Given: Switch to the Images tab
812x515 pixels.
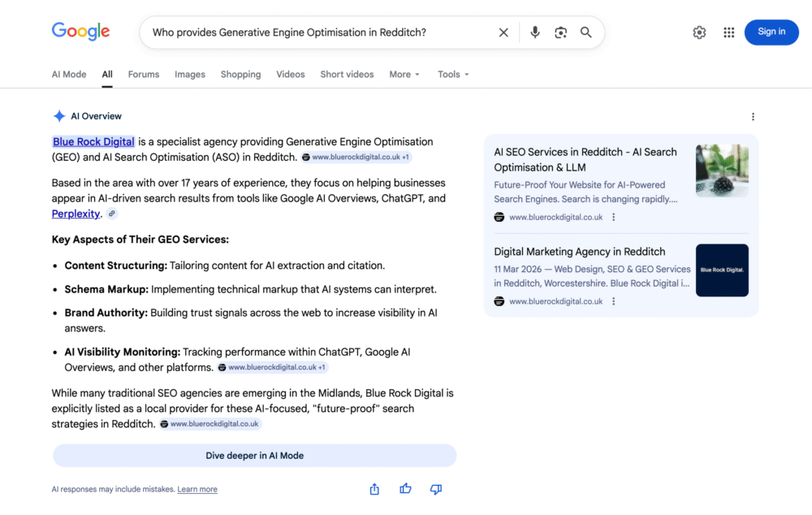Looking at the screenshot, I should point(189,75).
